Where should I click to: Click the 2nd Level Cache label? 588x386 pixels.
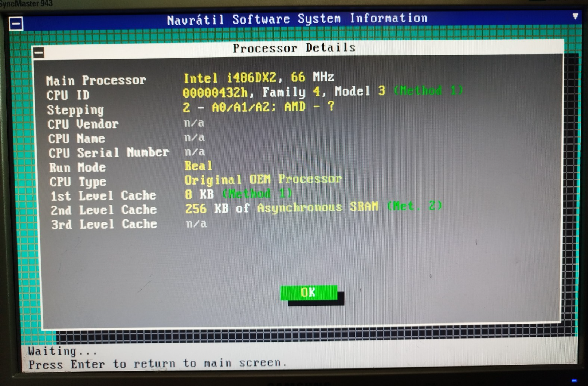[103, 210]
